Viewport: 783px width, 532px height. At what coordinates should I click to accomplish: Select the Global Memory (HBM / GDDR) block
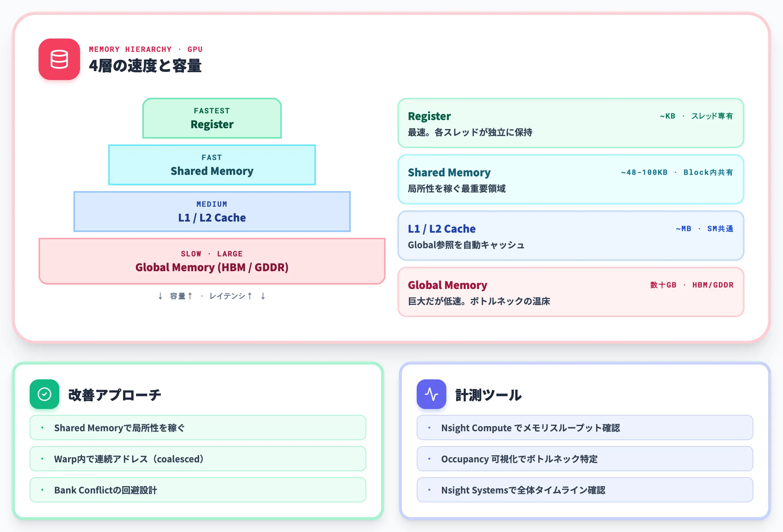click(x=212, y=261)
